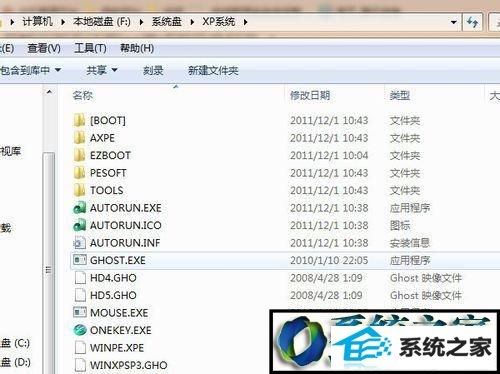Click the 刻录 toolbar button

click(153, 70)
